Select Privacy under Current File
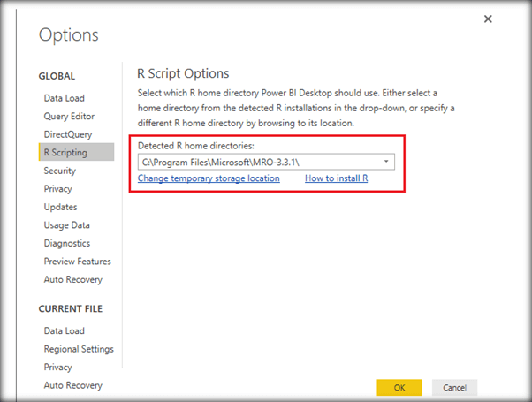532x402 pixels. coord(58,367)
